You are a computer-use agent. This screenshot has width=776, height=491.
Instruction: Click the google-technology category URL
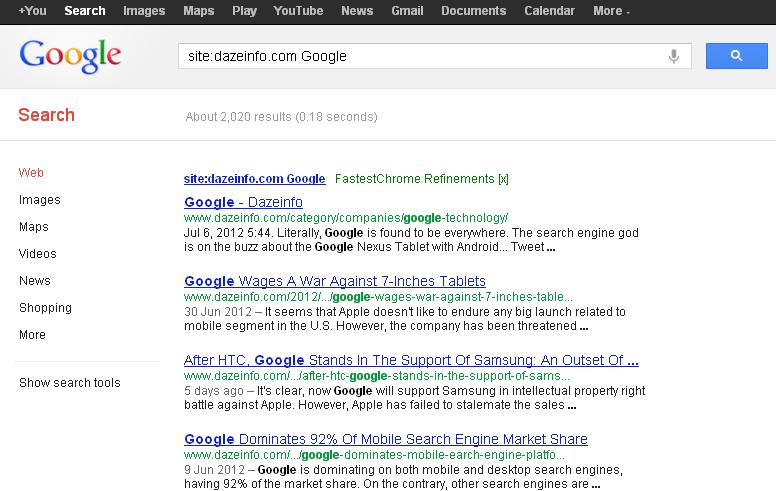(346, 218)
